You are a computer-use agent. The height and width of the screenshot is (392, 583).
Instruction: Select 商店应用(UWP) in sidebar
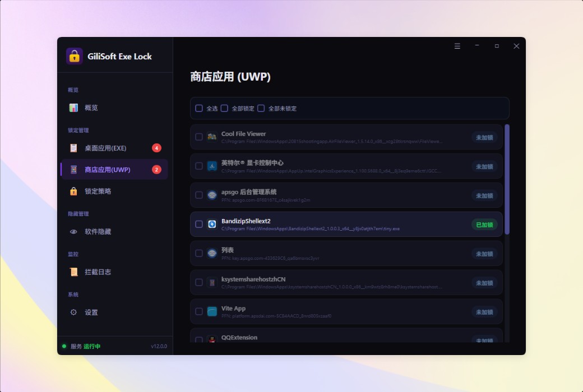coord(114,170)
